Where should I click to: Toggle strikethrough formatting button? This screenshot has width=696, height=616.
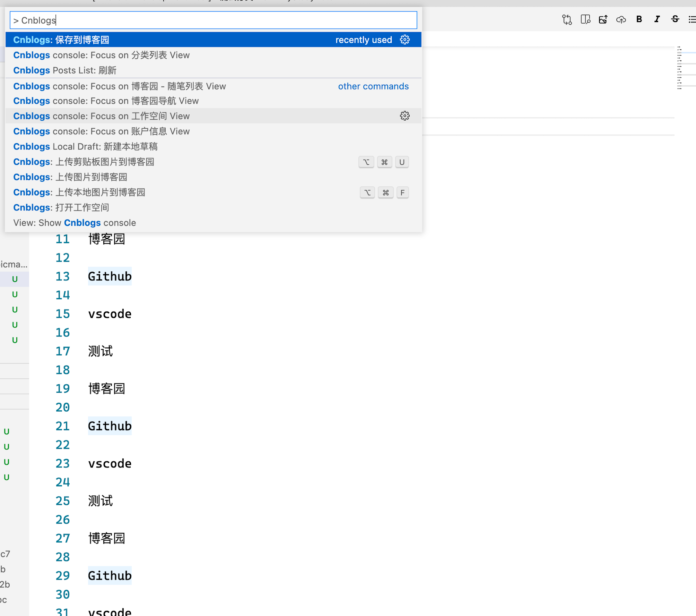(x=674, y=19)
